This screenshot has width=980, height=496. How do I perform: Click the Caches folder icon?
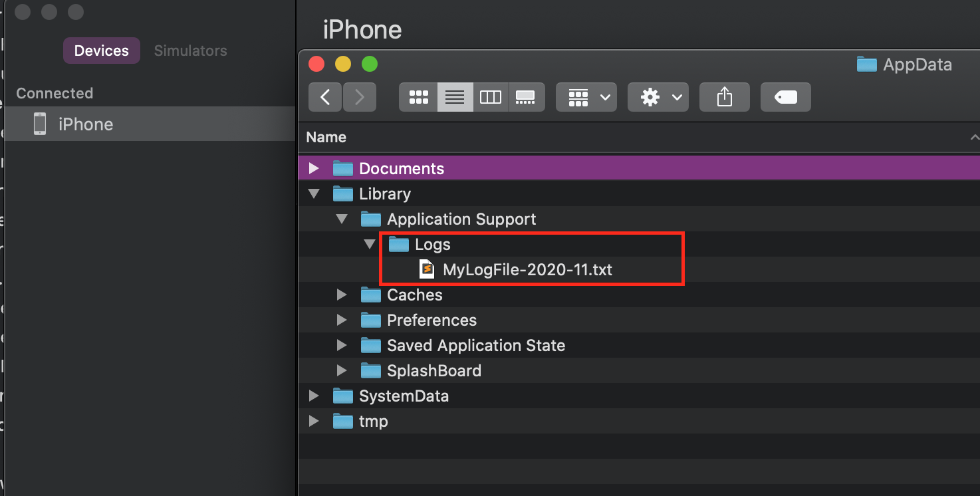371,295
